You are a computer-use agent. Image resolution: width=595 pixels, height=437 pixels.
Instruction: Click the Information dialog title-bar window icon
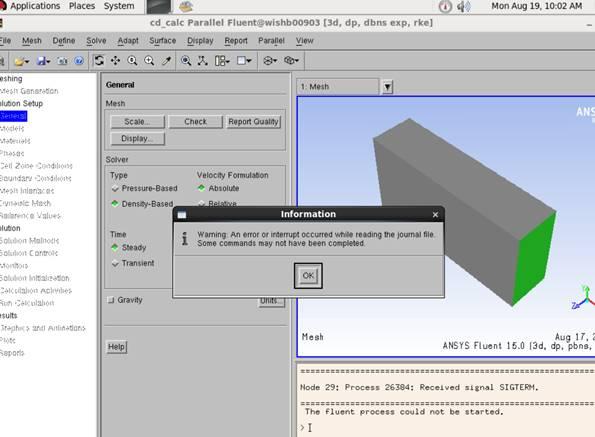point(182,215)
